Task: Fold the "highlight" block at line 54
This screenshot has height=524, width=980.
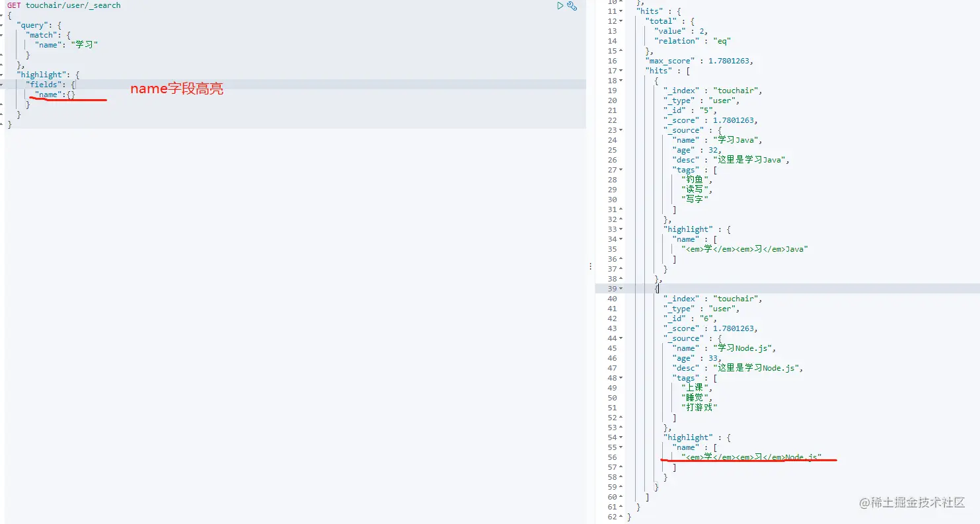Action: pyautogui.click(x=622, y=437)
